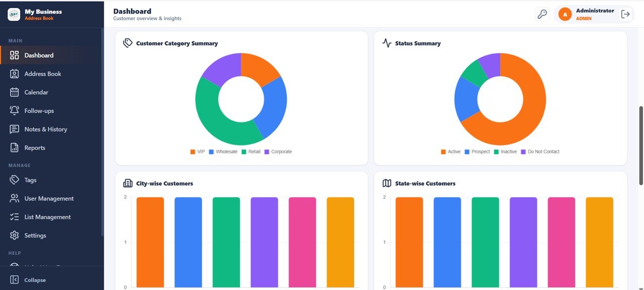Open the Tags management page
The width and height of the screenshot is (644, 290).
point(51,180)
